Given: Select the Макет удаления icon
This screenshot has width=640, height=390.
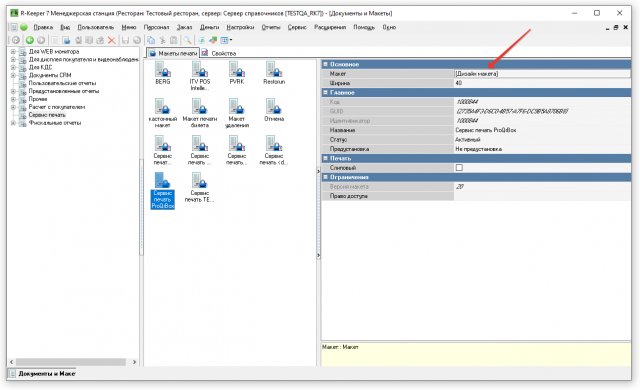Looking at the screenshot, I should [x=237, y=113].
